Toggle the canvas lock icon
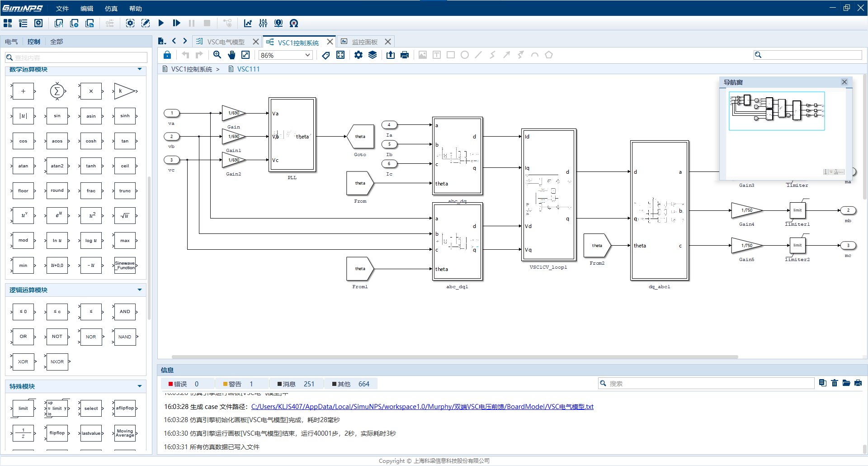868x466 pixels. [167, 55]
